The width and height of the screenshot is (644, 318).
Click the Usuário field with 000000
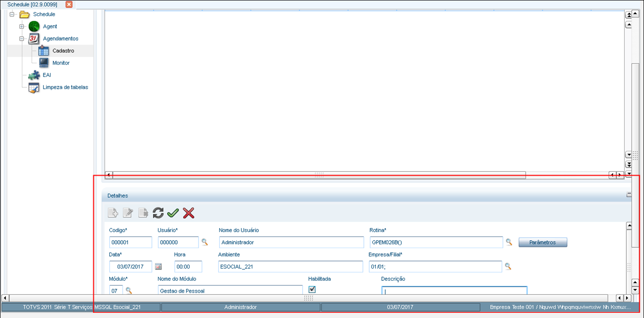178,242
